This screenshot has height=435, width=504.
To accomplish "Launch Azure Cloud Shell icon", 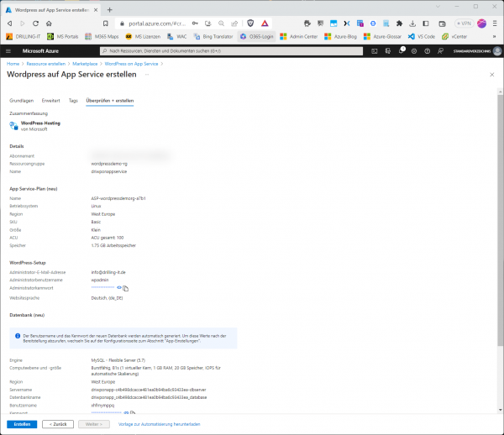I will [x=375, y=51].
